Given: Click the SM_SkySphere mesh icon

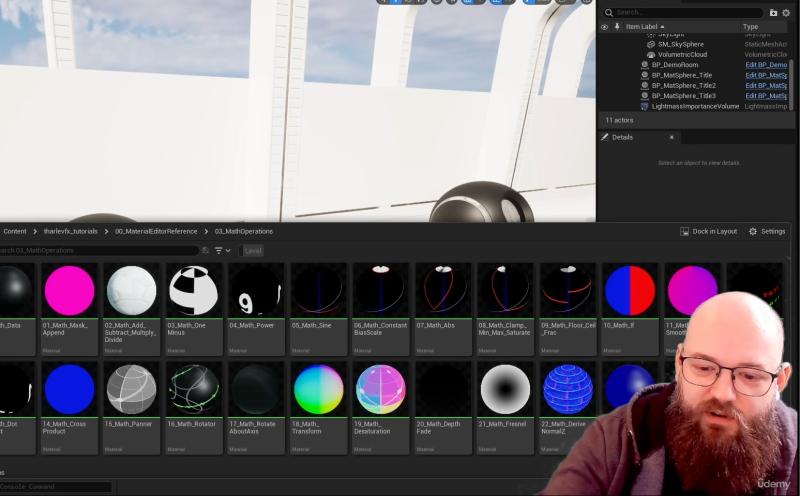Looking at the screenshot, I should click(650, 44).
